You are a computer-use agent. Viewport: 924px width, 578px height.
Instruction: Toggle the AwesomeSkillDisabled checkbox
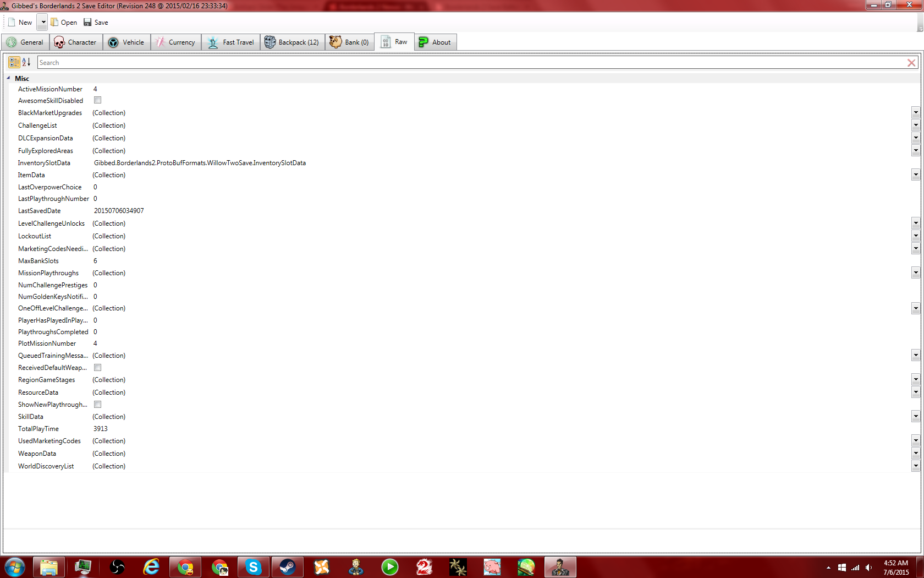coord(97,100)
